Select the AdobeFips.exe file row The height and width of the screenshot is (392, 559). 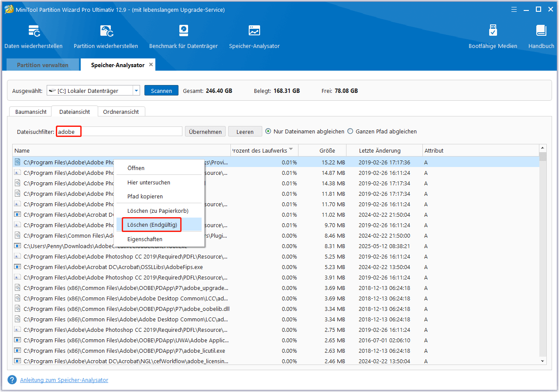[x=276, y=267]
